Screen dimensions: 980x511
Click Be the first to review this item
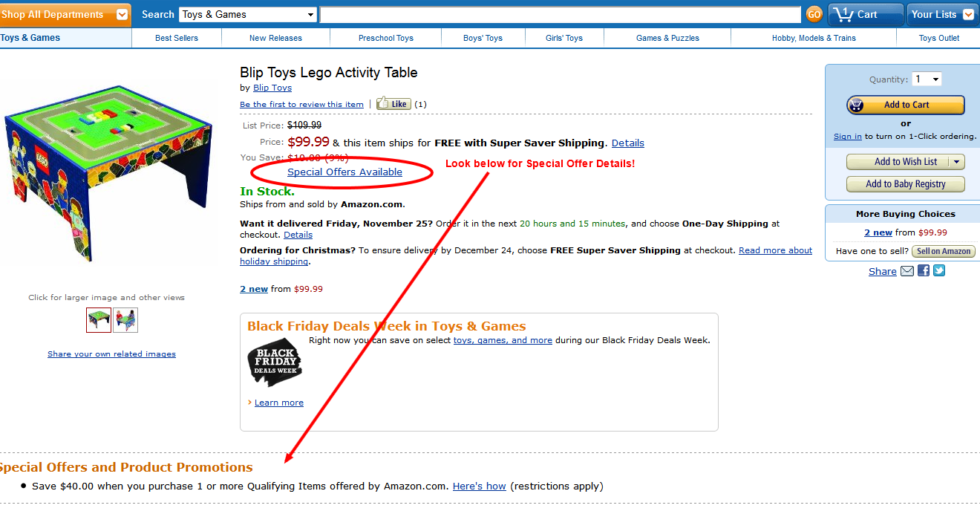coord(301,104)
